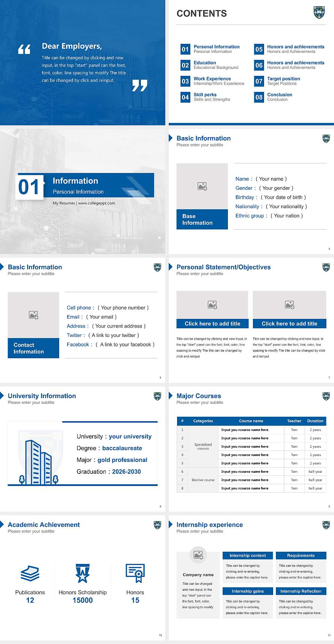The height and width of the screenshot is (644, 334).
Task: Click the 'your university' value
Action: pos(130,437)
